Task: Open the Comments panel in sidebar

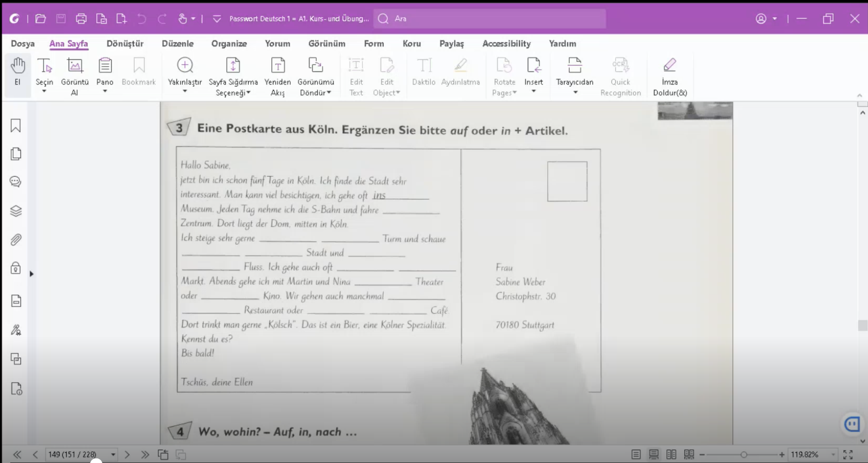Action: 16,182
